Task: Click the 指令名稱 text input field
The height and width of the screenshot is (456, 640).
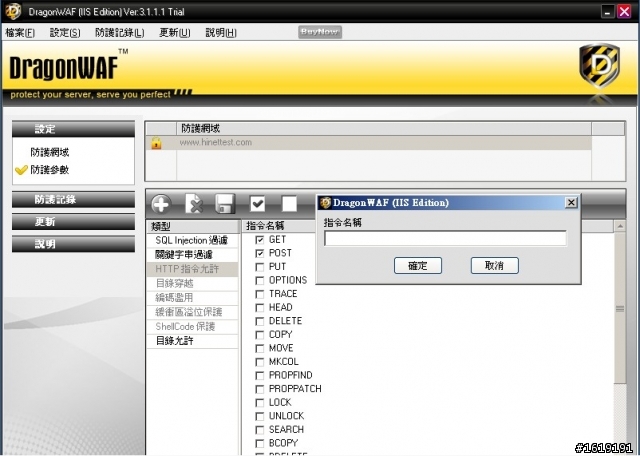Action: point(445,238)
